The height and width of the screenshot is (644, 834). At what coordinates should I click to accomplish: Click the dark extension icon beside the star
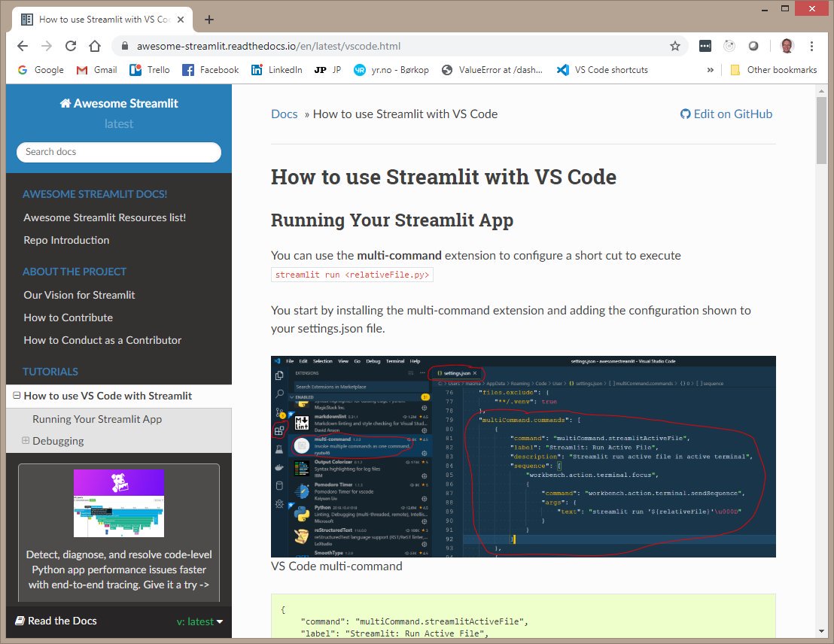705,46
